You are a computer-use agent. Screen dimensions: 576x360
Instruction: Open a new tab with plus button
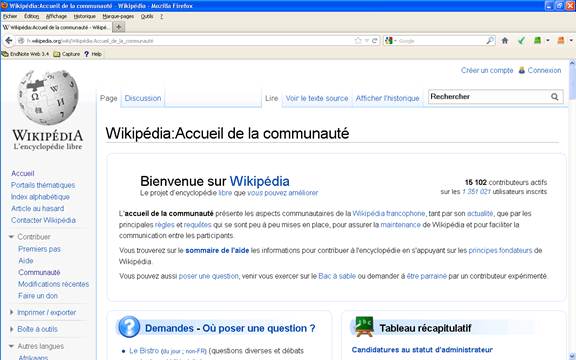118,27
